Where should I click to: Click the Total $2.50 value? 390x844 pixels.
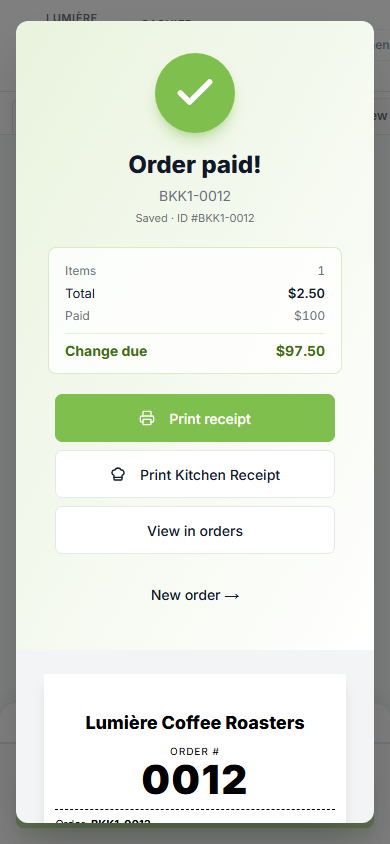(306, 293)
